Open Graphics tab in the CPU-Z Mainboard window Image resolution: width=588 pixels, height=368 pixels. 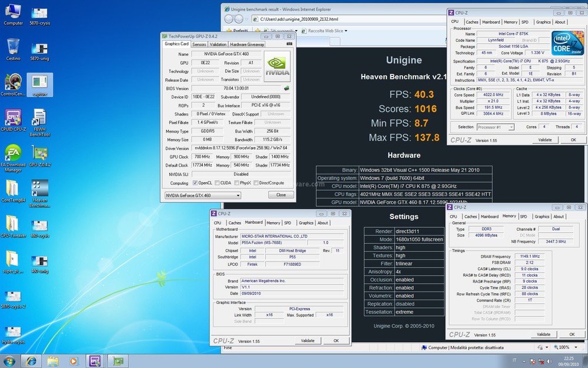(x=306, y=223)
